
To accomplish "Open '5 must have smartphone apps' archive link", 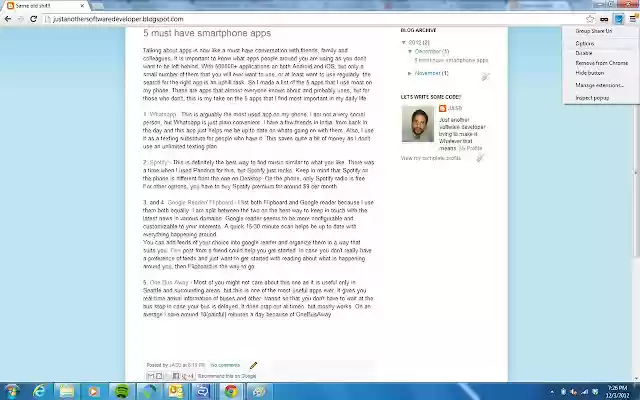I will coord(451,60).
